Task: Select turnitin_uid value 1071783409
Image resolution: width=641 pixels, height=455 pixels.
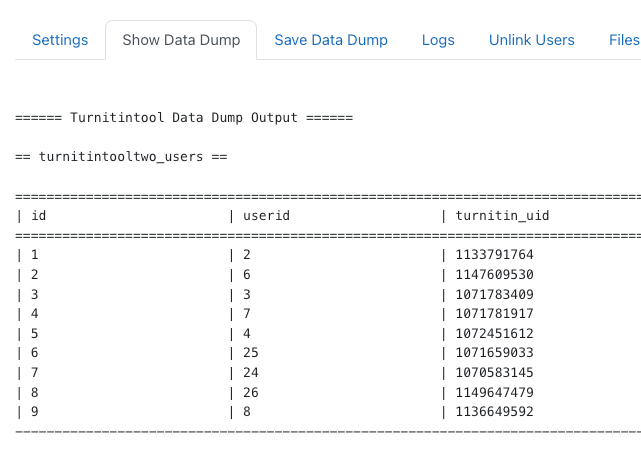Action: [x=495, y=294]
